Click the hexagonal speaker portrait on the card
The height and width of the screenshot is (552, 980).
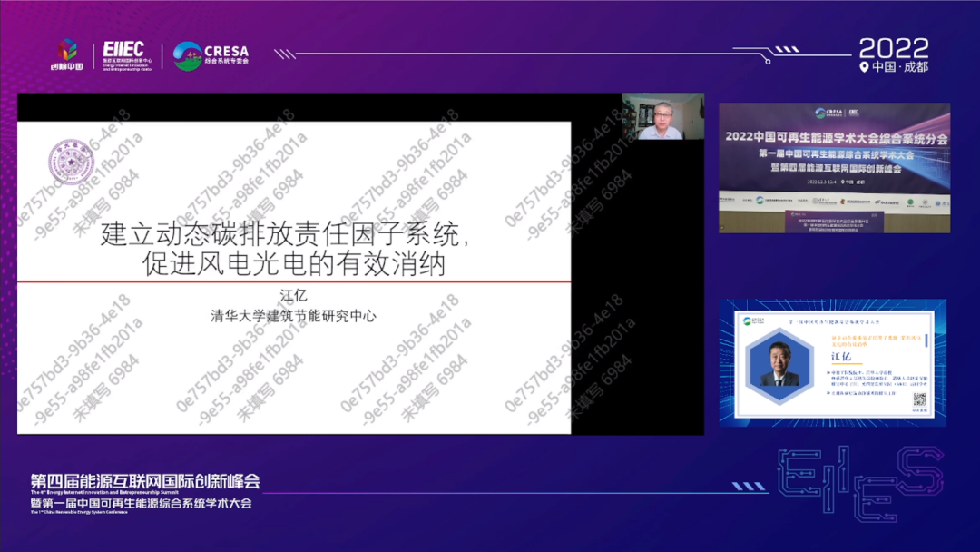point(779,365)
